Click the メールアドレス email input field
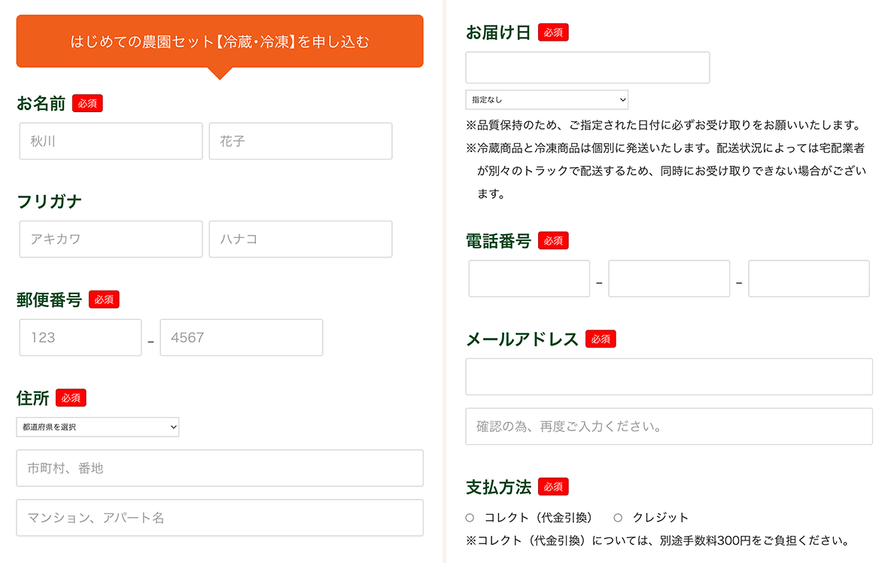Screen dimensions: 891x563 pyautogui.click(x=668, y=377)
